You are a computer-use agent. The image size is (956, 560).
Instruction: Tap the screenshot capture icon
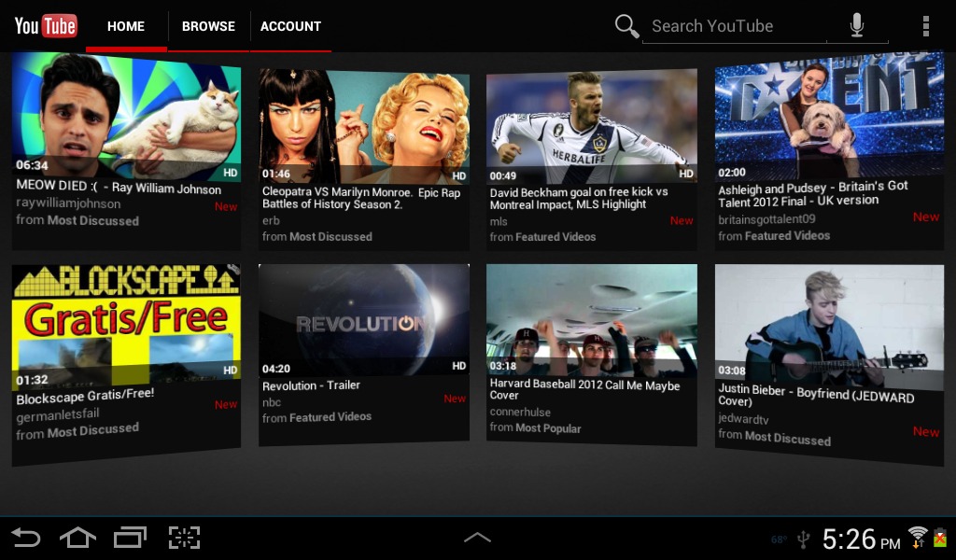pyautogui.click(x=184, y=538)
